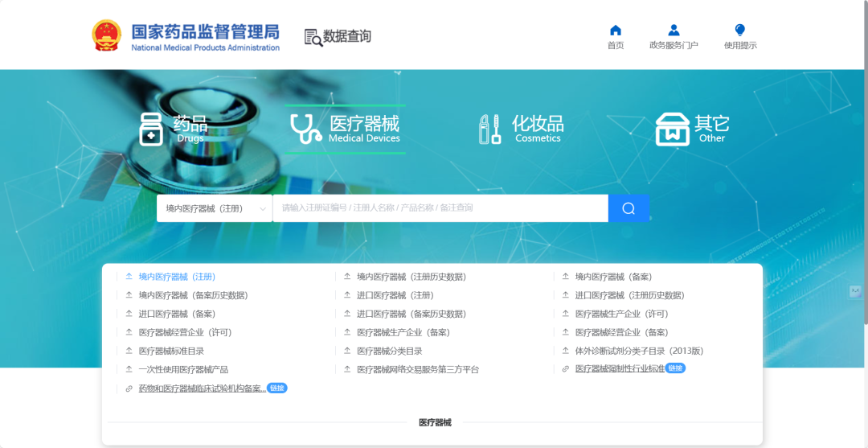Click the 使用提示 lightbulb icon
This screenshot has width=868, height=448.
pyautogui.click(x=740, y=30)
